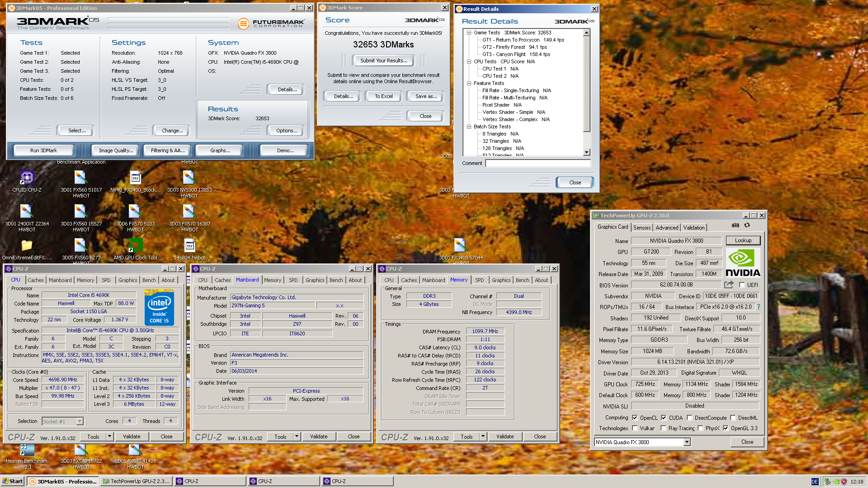The width and height of the screenshot is (868, 488).
Task: Toggle the Vulkan checkbox
Action: [x=635, y=428]
